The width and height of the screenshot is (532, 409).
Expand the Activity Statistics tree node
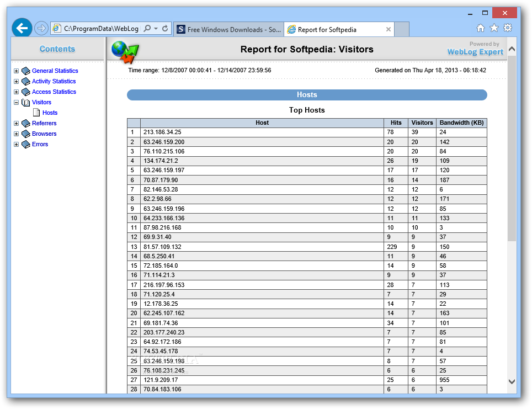17,82
